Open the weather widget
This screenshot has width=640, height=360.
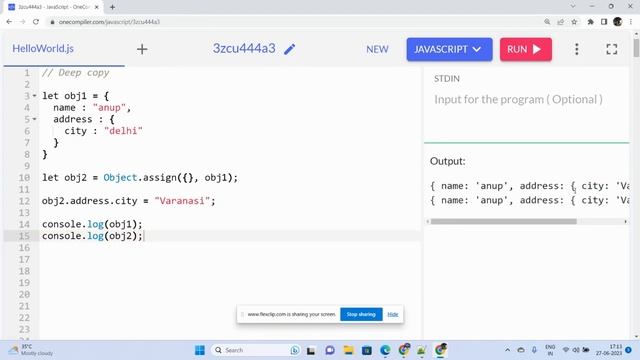pyautogui.click(x=32, y=350)
